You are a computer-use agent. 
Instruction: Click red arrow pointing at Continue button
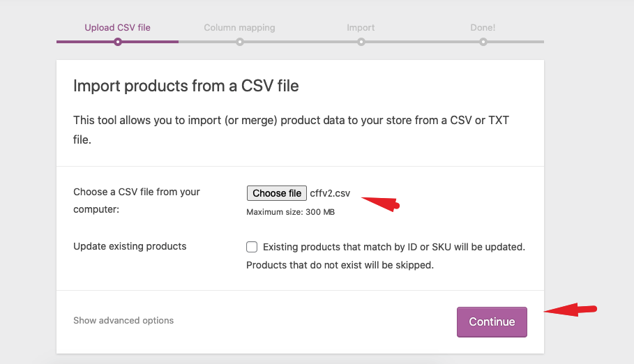point(571,310)
